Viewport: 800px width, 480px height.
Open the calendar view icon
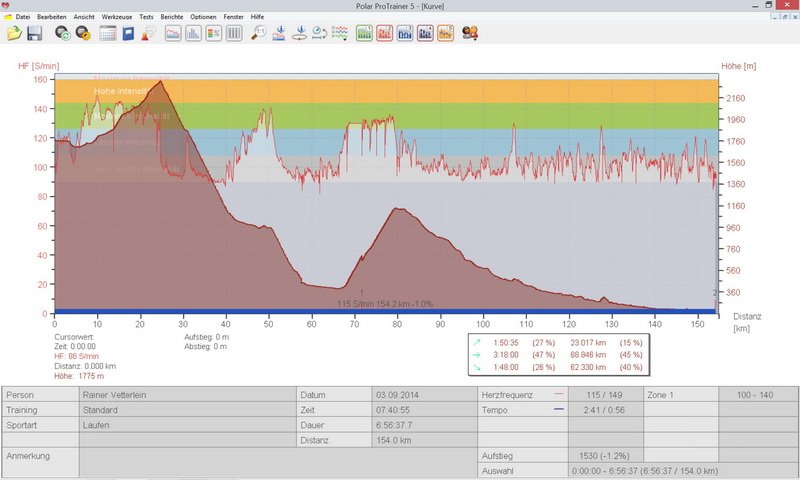click(108, 33)
